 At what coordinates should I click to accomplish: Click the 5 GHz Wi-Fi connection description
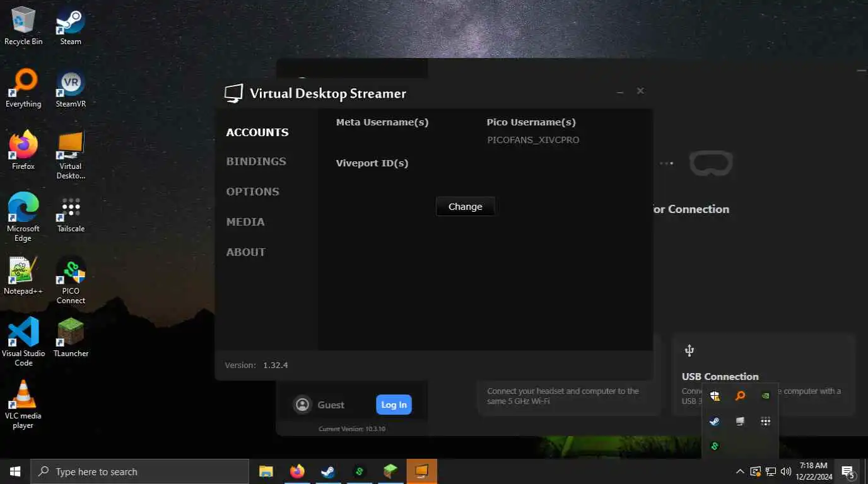pos(563,396)
